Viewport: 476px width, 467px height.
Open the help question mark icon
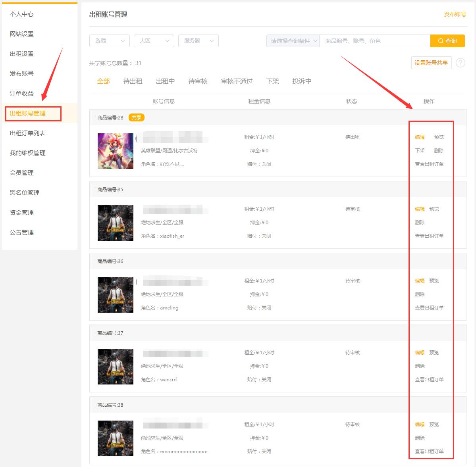tap(461, 63)
